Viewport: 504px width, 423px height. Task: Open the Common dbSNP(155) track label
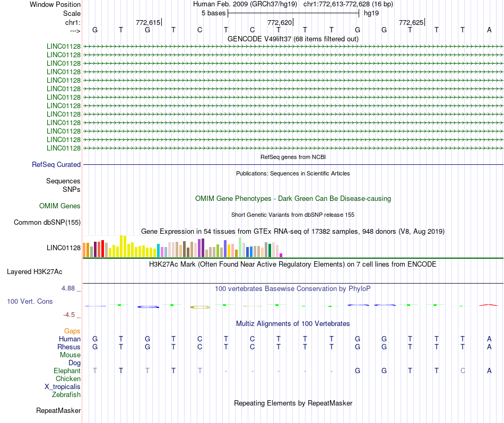(47, 222)
